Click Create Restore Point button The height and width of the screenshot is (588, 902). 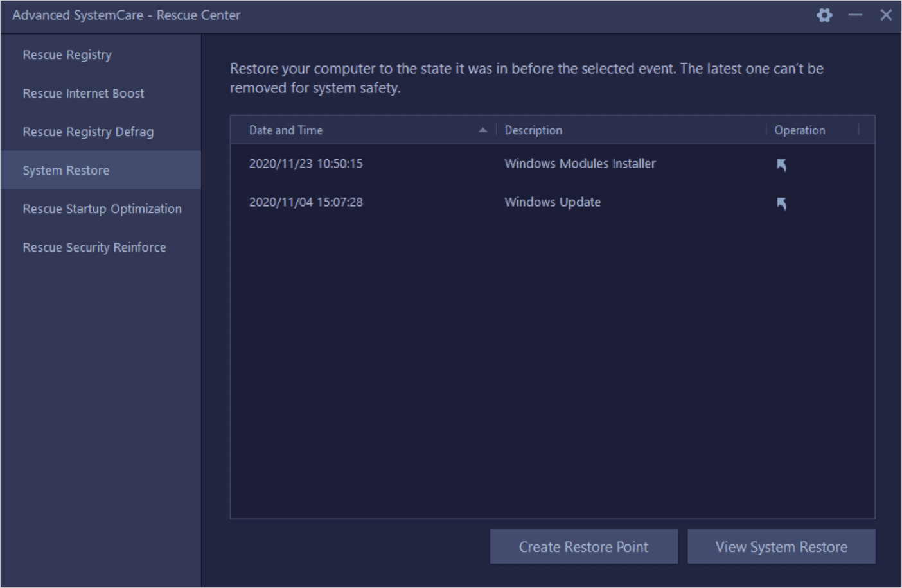[x=583, y=547]
